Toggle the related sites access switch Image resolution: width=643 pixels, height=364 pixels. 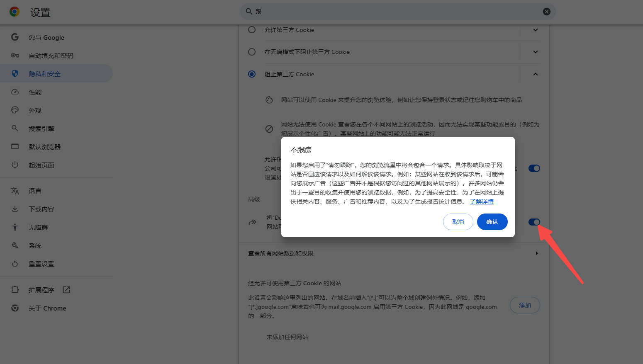(534, 168)
